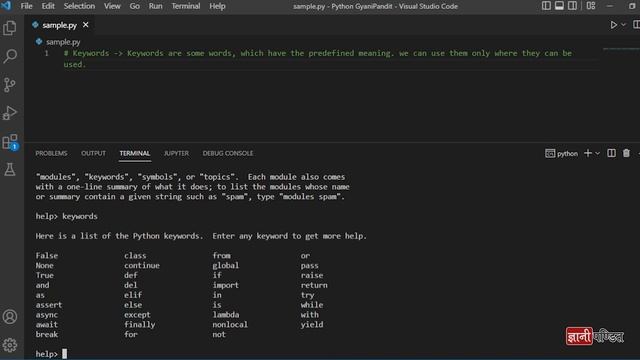
Task: Click the 'help> keywords' command line
Action: point(67,216)
